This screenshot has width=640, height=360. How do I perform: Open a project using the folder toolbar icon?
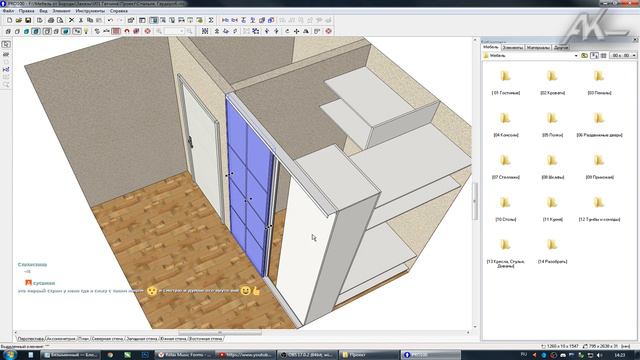[19, 20]
